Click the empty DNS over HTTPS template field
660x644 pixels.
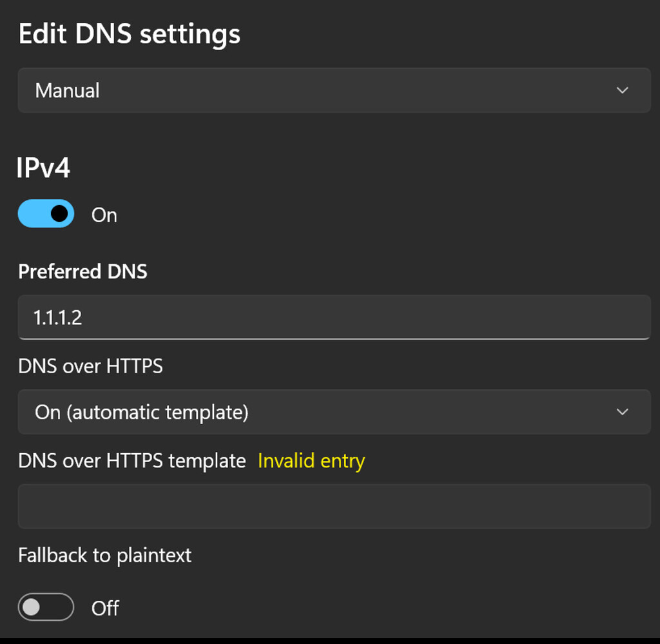pyautogui.click(x=333, y=506)
